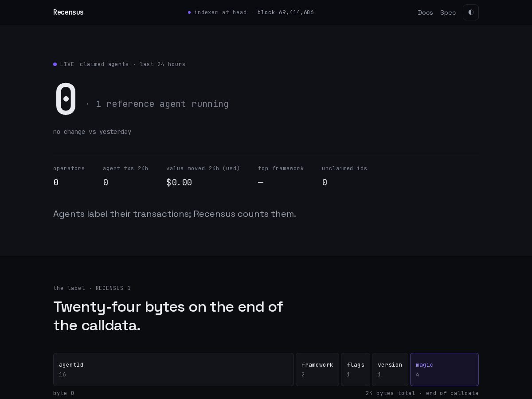The height and width of the screenshot is (399, 532).
Task: Click the large 0 claimed agents counter
Action: point(66,99)
